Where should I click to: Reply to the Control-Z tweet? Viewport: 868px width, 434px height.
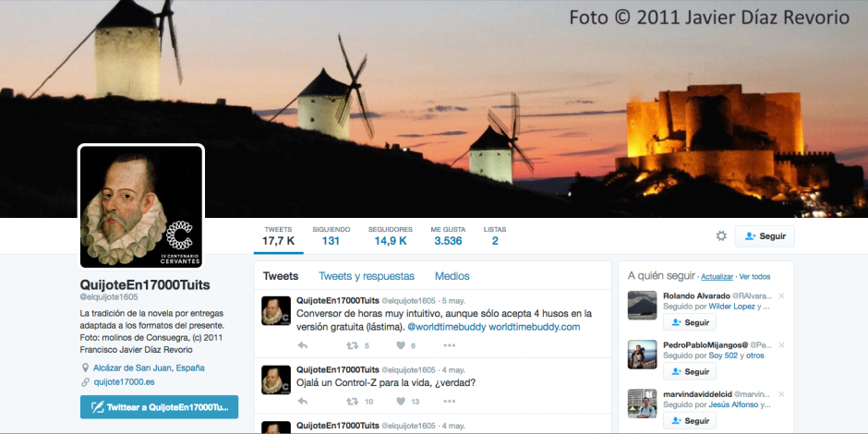coord(303,402)
